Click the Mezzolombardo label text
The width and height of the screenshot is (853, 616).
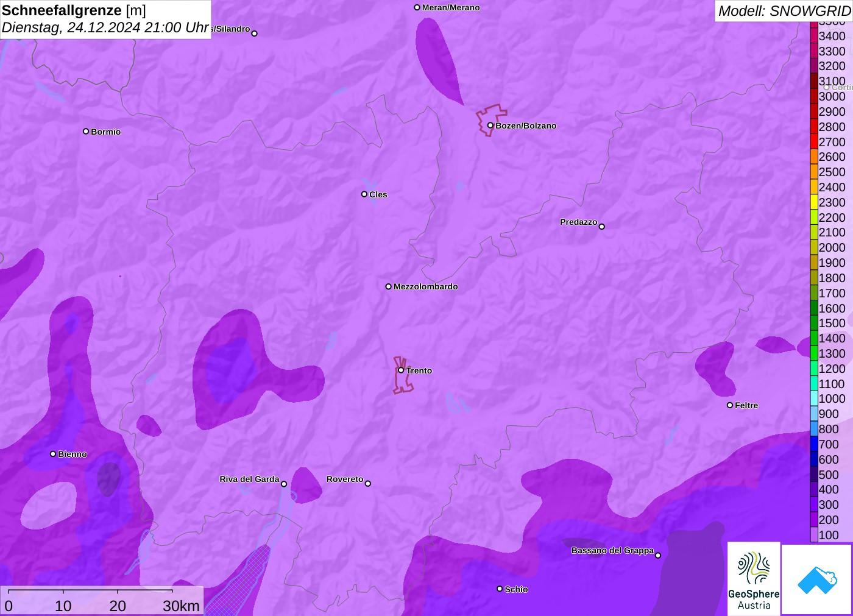tap(426, 286)
